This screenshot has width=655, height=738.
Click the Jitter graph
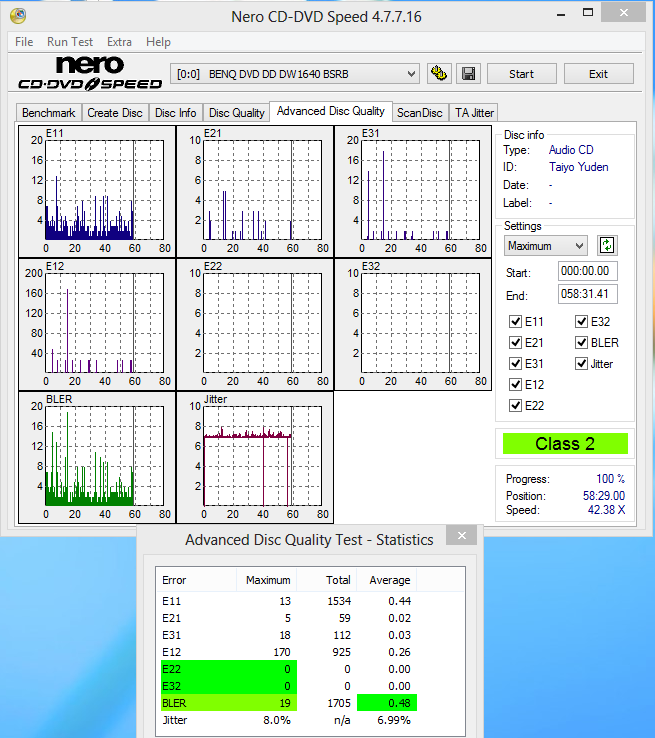point(255,457)
